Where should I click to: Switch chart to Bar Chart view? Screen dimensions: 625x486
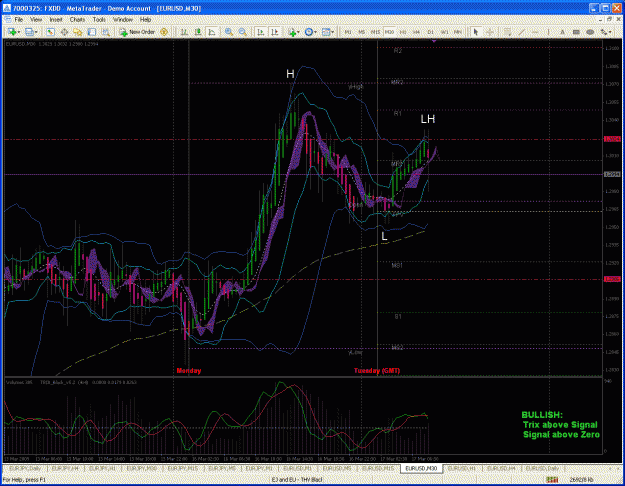point(184,32)
